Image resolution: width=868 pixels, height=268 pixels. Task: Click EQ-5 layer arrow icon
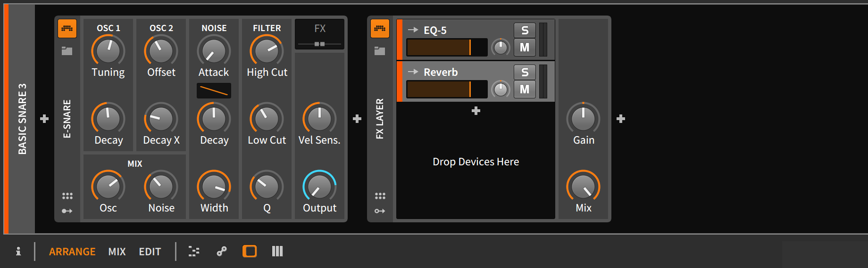(413, 30)
